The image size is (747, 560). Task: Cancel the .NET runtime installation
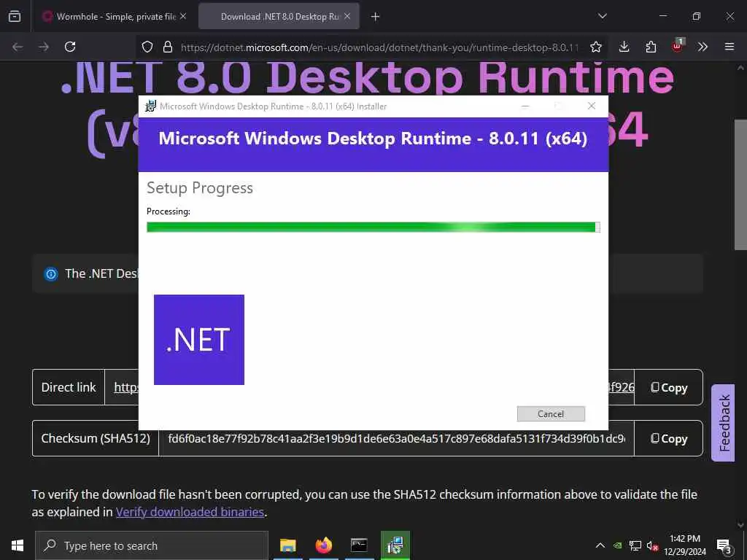(551, 414)
